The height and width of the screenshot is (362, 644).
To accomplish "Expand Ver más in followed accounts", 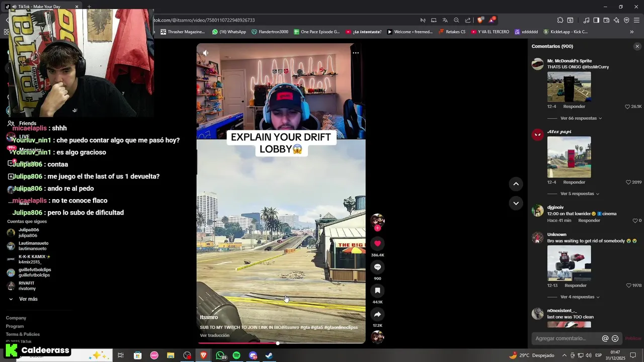I will pos(28,299).
